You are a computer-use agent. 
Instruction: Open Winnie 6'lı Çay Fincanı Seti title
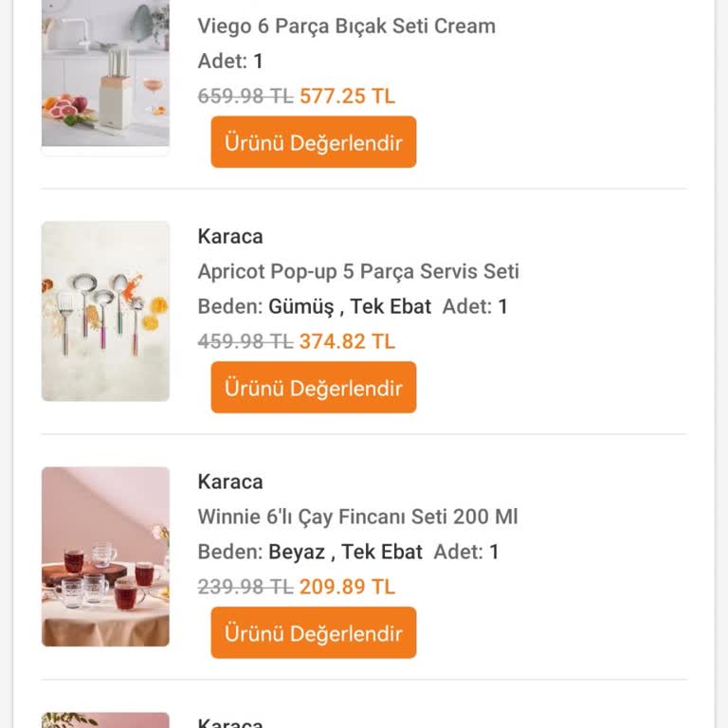[357, 517]
